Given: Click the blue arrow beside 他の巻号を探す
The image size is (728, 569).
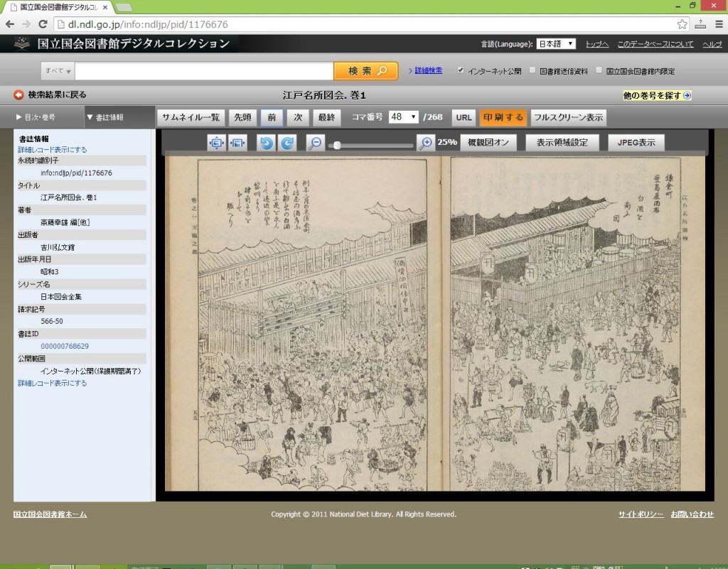Looking at the screenshot, I should coord(687,95).
